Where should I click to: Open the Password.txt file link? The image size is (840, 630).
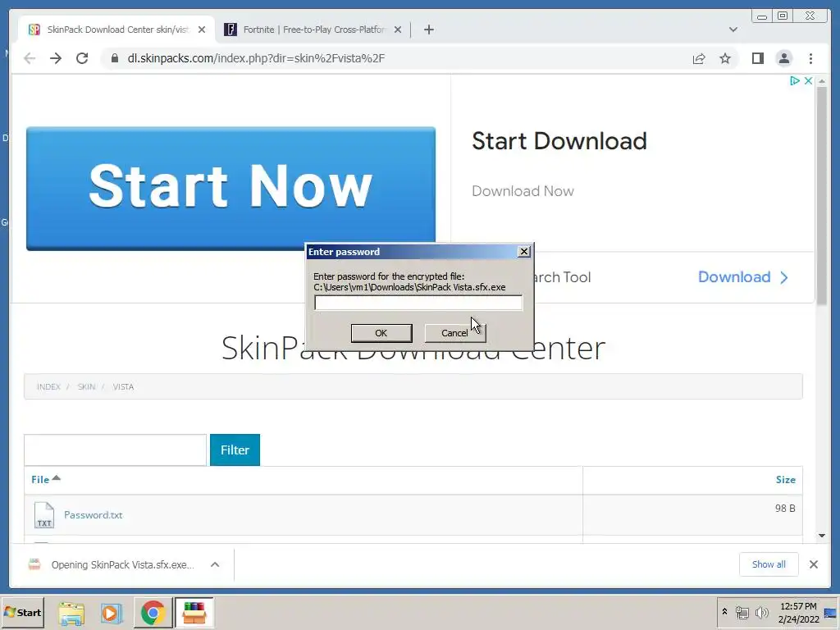tap(94, 515)
